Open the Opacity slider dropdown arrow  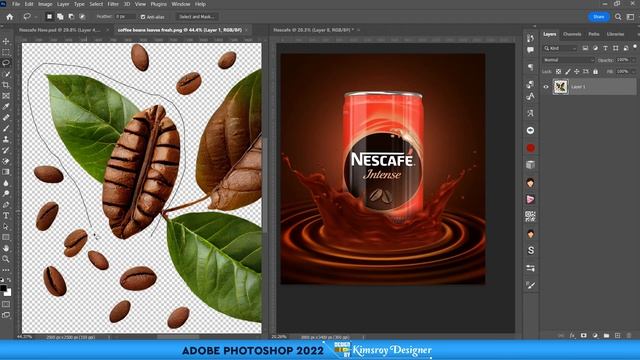click(x=633, y=60)
